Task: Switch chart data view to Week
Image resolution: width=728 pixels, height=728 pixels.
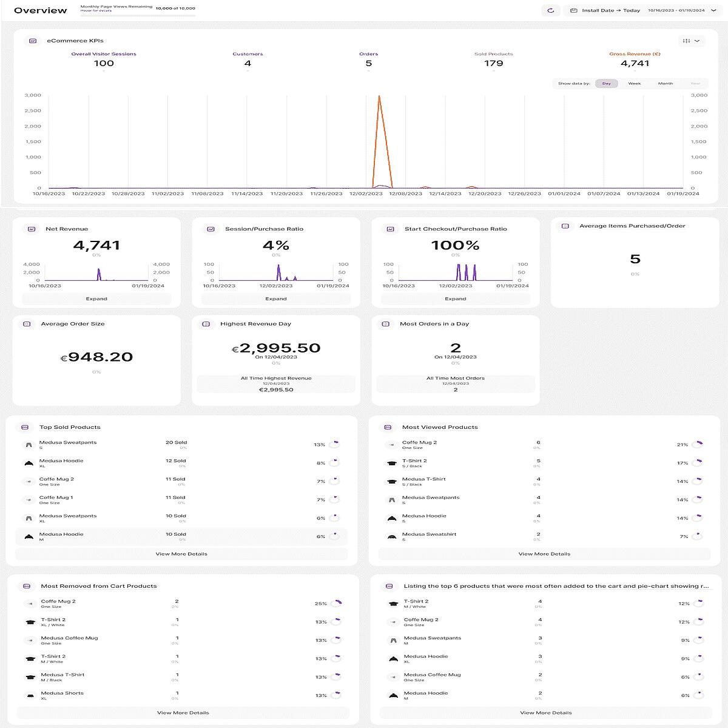Action: pos(634,83)
